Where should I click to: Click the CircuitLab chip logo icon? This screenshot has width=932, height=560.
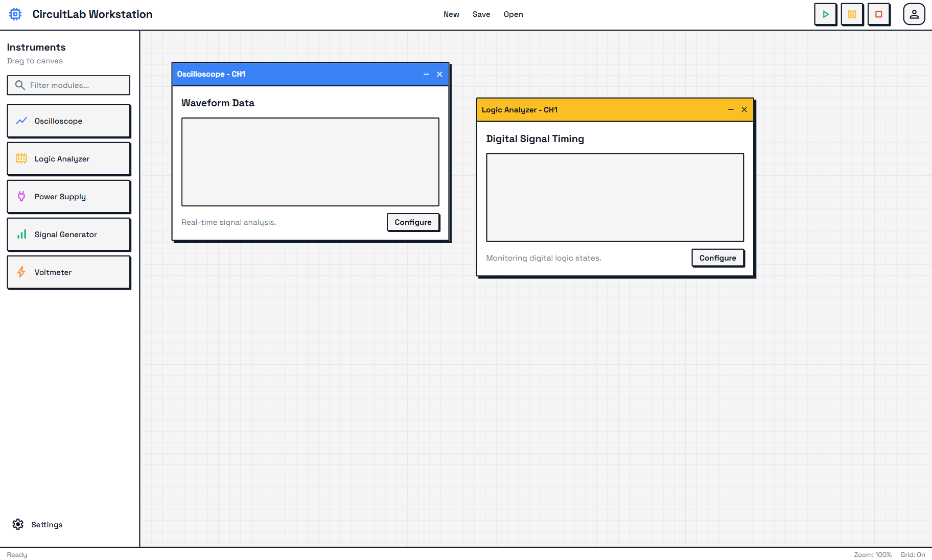click(15, 14)
